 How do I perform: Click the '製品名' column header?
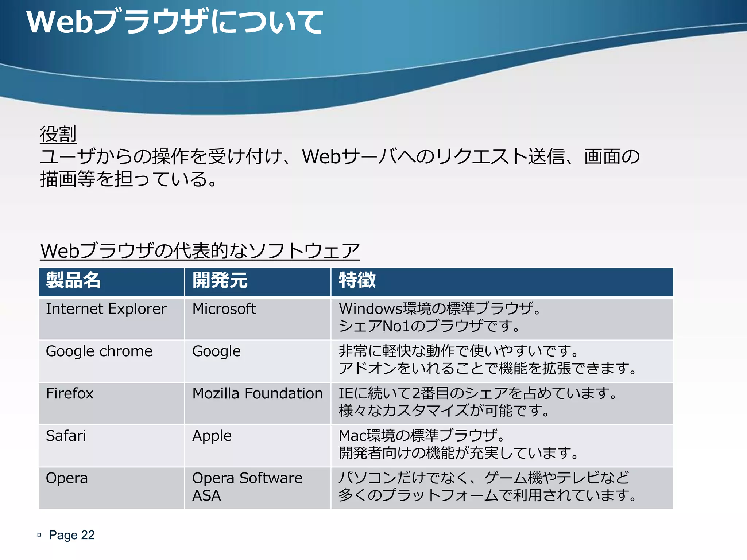tap(111, 282)
